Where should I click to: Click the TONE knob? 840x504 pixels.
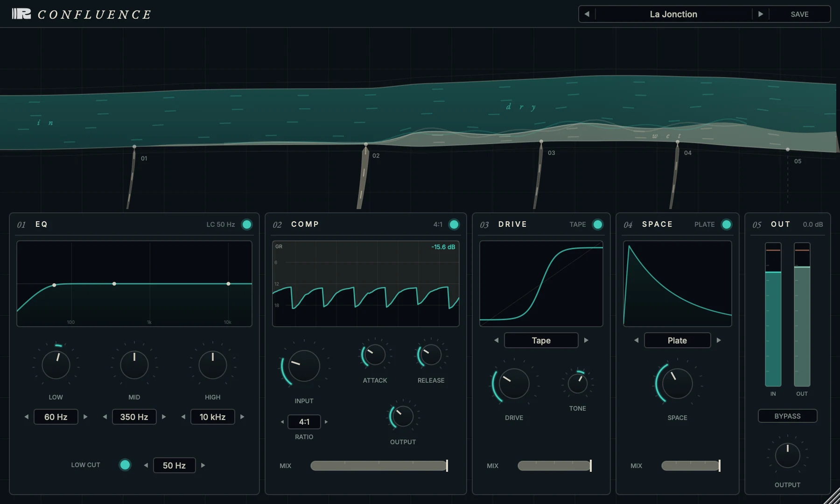[577, 384]
